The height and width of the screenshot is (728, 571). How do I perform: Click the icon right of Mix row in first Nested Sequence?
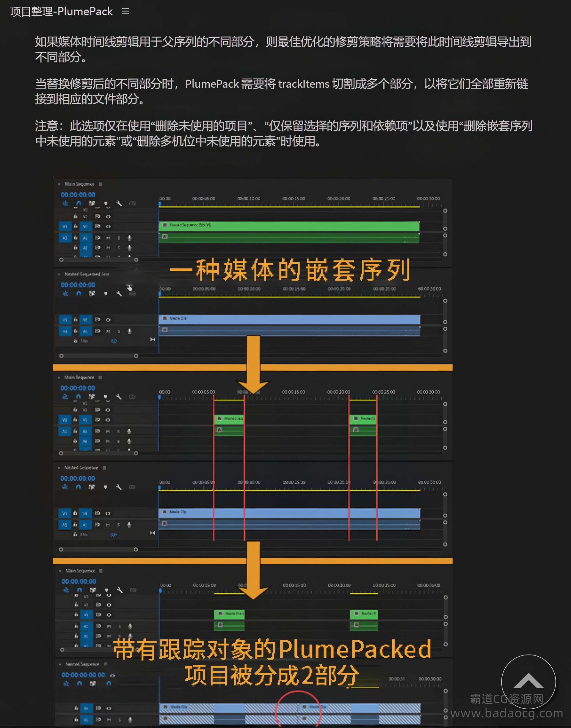pos(153,339)
